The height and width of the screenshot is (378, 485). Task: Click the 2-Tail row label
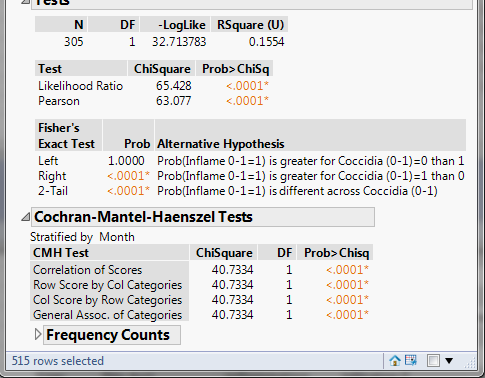[53, 191]
